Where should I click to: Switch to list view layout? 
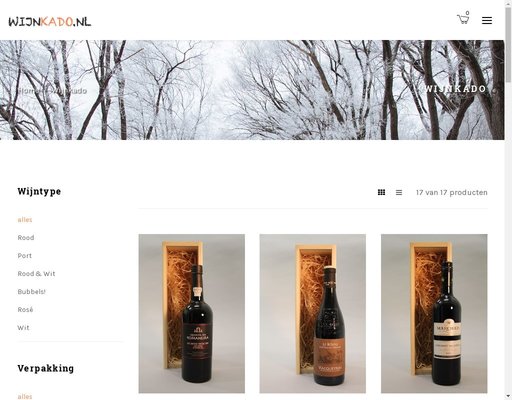point(399,192)
